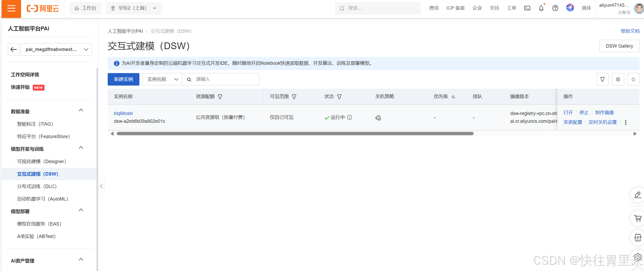The height and width of the screenshot is (271, 644).
Task: Toggle the 状态 column filter funnel
Action: pyautogui.click(x=339, y=96)
